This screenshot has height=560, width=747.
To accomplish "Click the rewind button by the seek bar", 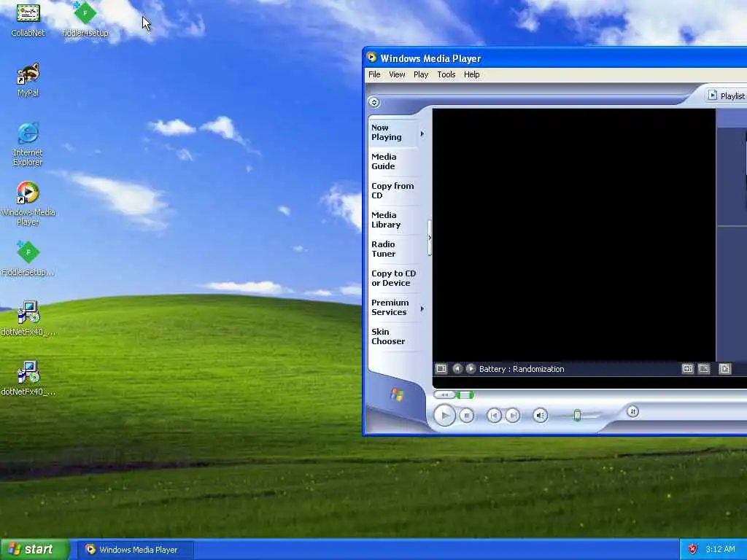I will 444,394.
